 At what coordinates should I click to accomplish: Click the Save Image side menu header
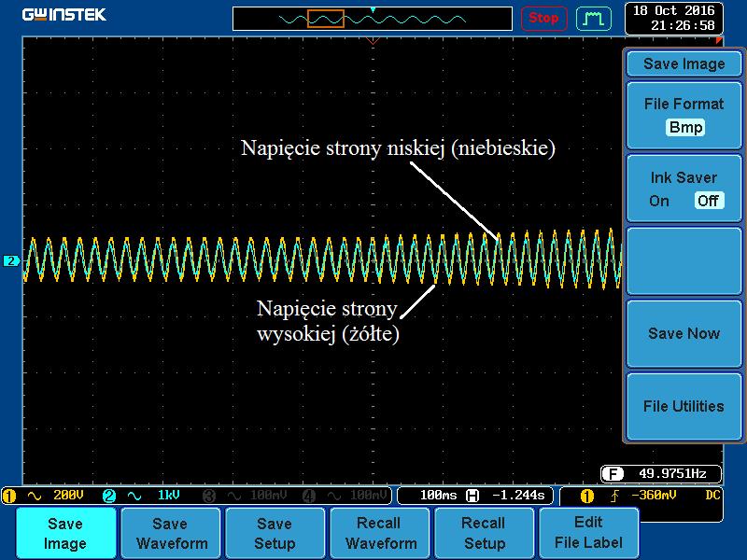684,63
